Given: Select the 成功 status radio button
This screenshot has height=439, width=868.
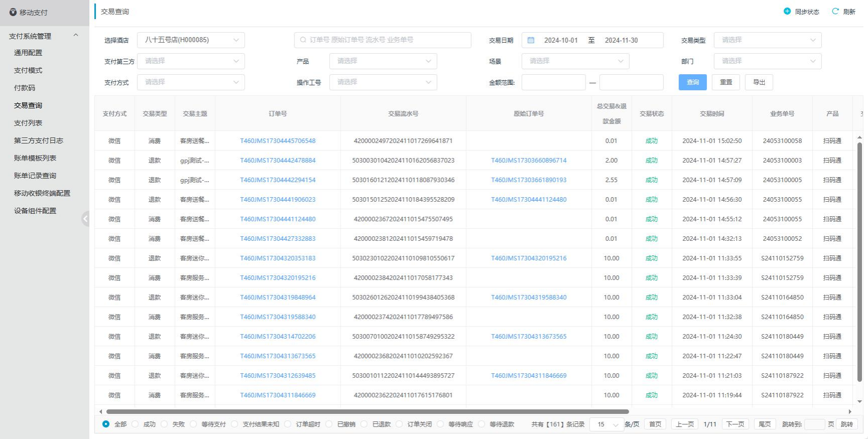Looking at the screenshot, I should point(135,424).
